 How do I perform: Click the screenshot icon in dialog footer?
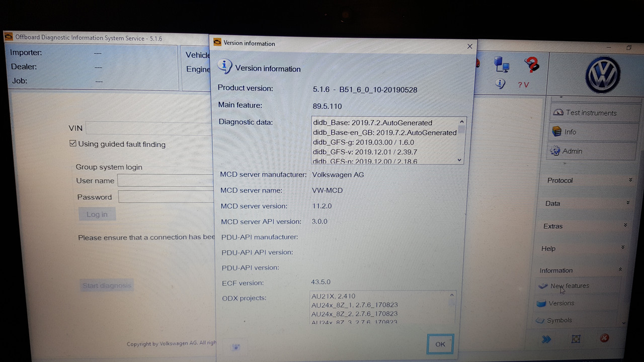236,347
